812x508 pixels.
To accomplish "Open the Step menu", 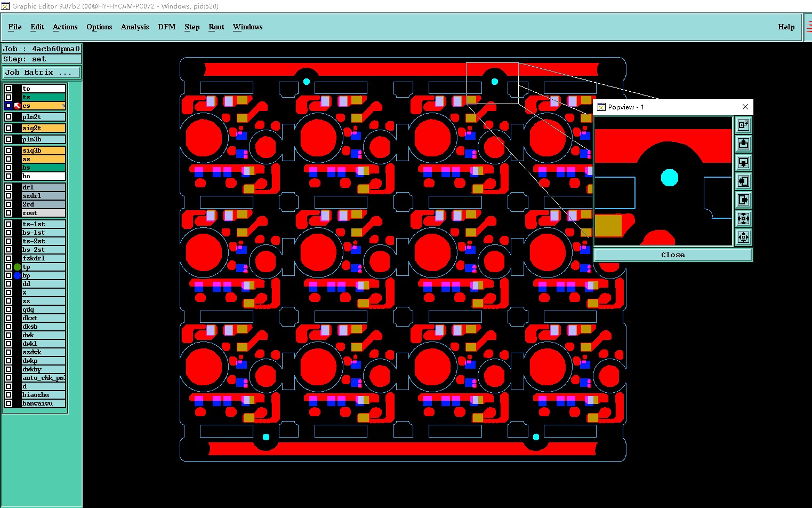I will [192, 27].
